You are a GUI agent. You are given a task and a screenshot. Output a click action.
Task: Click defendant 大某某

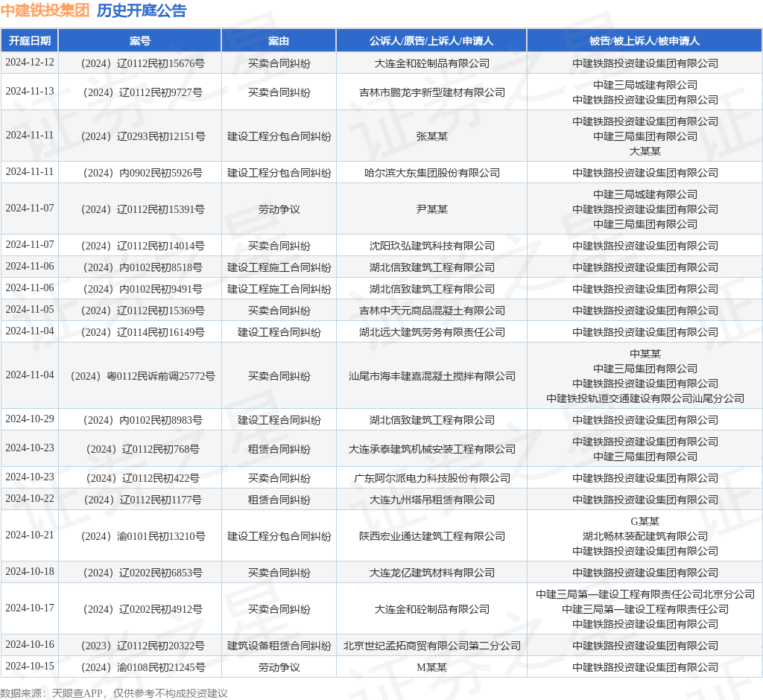coord(645,151)
